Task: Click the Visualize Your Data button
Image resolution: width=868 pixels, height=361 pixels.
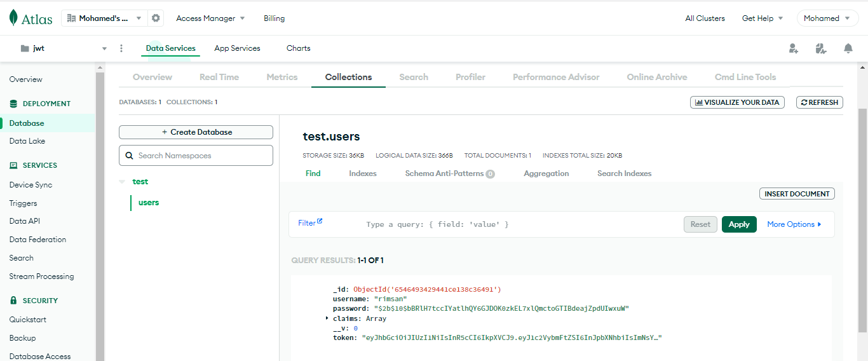Action: (x=738, y=102)
